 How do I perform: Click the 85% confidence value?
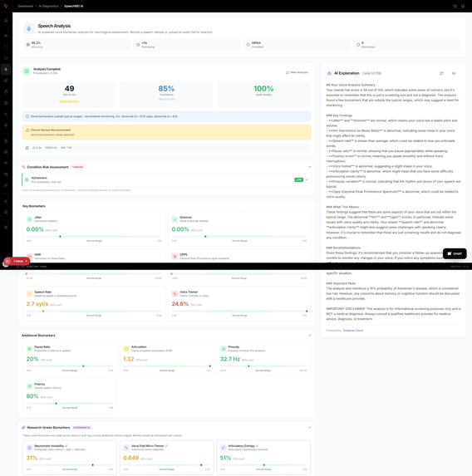[x=166, y=89]
